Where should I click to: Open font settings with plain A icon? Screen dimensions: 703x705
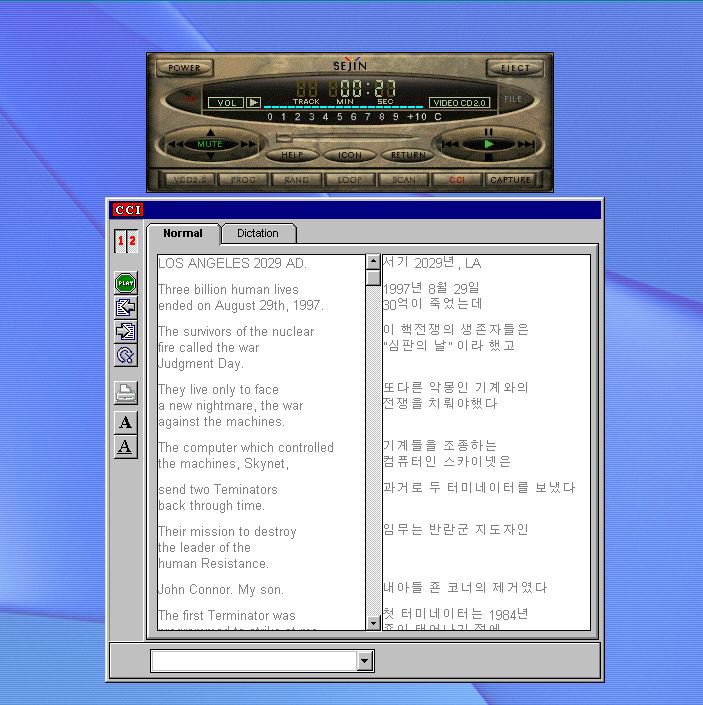pos(125,422)
